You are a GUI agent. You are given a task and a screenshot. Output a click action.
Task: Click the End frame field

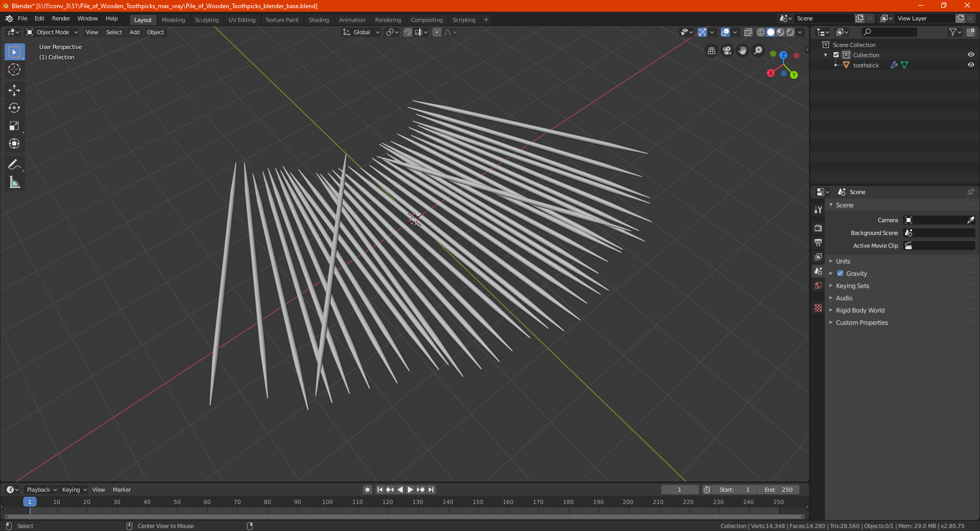point(778,490)
